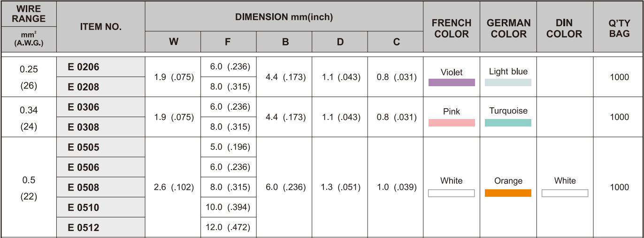Click item number E 0308

(x=84, y=127)
